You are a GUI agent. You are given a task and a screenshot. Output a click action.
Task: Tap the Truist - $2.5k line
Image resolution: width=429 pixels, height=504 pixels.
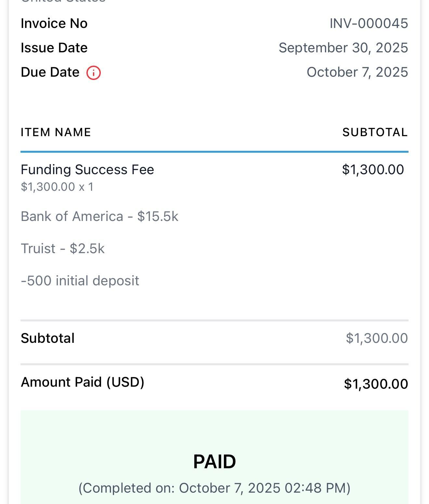pyautogui.click(x=63, y=249)
